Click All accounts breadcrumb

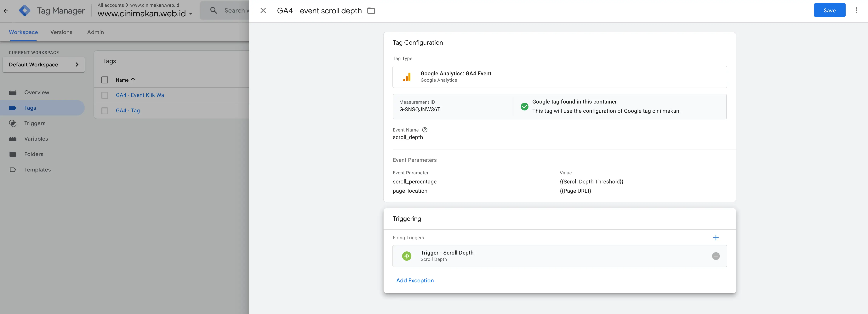pyautogui.click(x=111, y=5)
